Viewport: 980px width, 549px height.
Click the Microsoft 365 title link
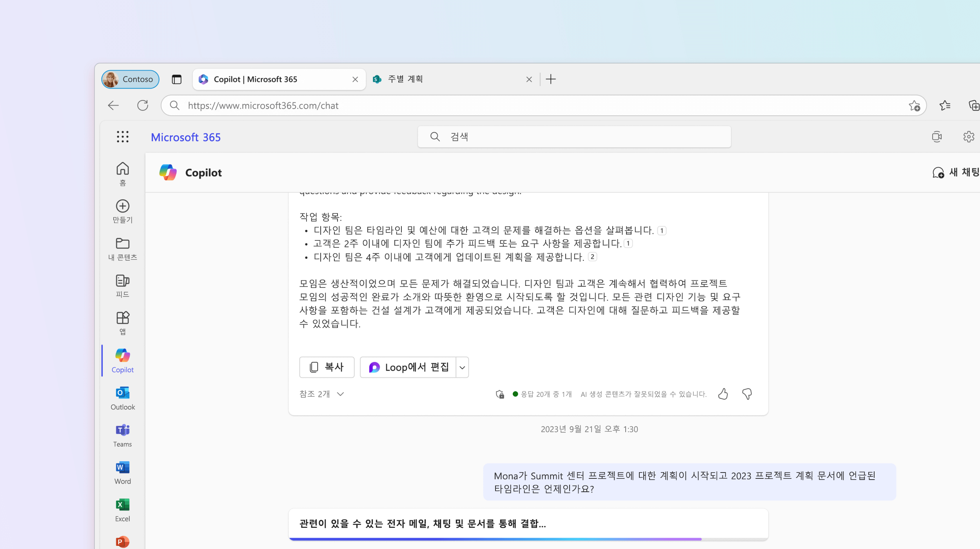pos(186,137)
